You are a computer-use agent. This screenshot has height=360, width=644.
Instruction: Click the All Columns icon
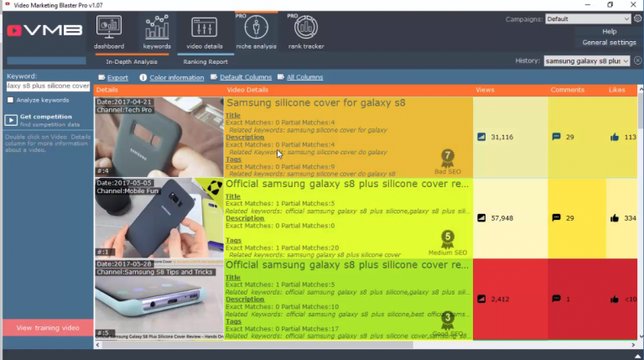coord(281,77)
